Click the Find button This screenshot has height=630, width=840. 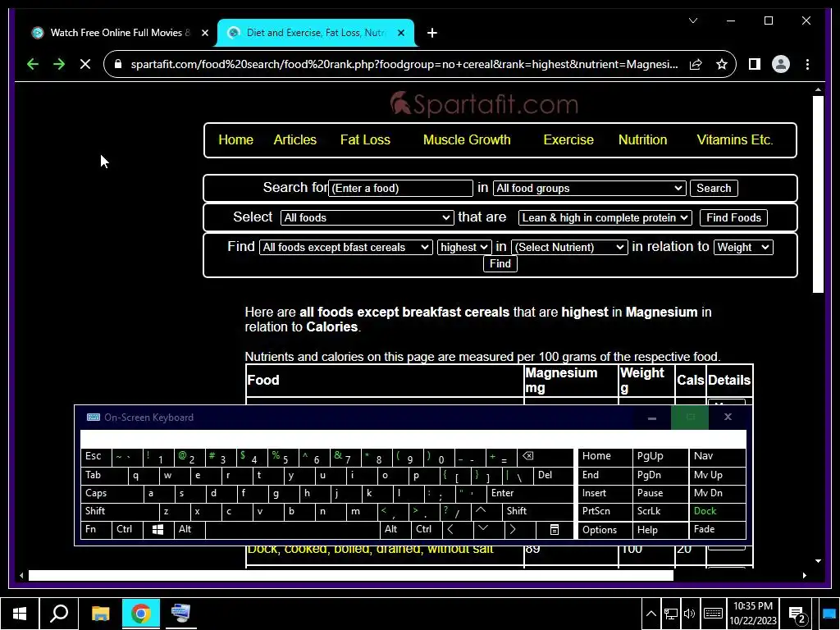(x=500, y=263)
